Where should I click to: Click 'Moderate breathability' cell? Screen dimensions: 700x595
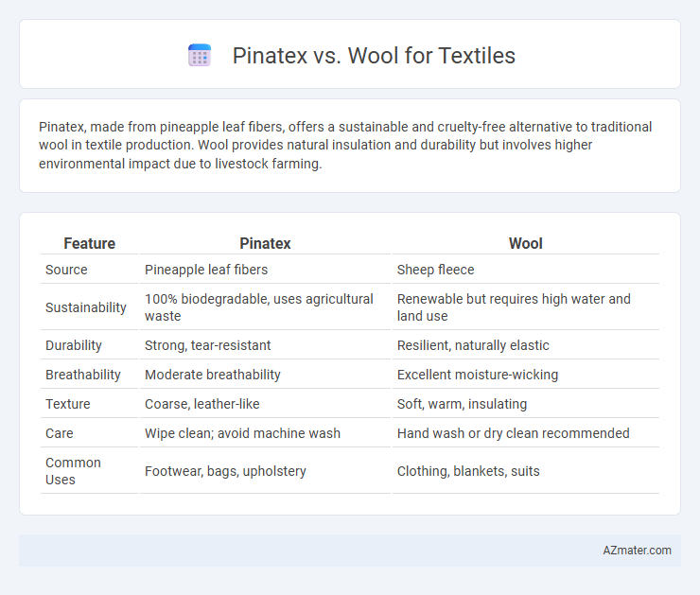point(213,375)
